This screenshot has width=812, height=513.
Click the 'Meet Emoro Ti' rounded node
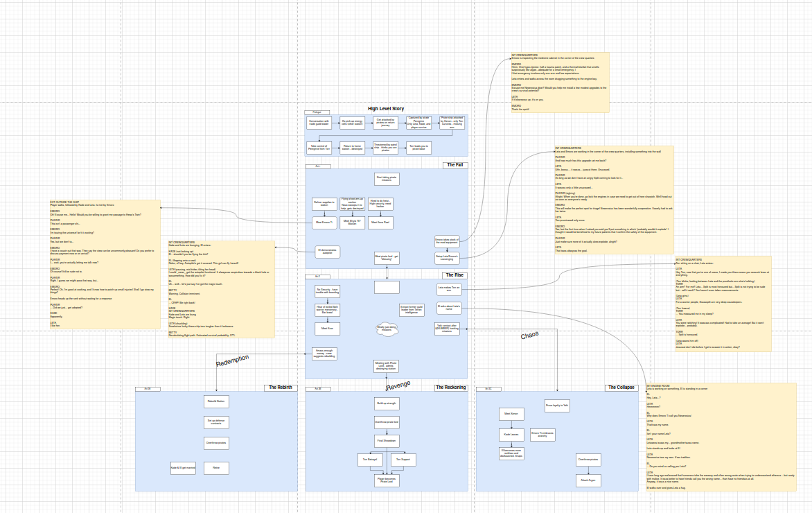point(325,223)
